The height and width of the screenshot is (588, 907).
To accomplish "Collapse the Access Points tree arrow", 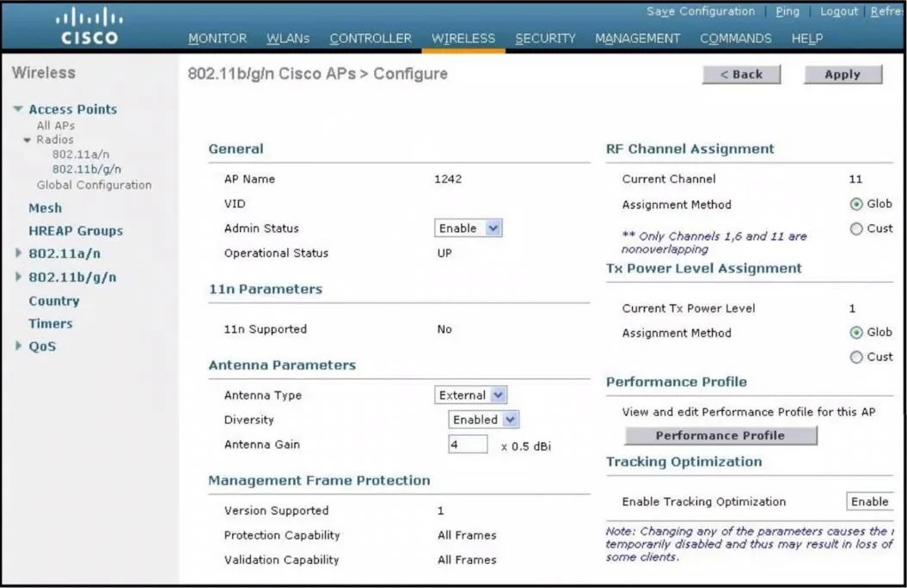I will tap(18, 108).
